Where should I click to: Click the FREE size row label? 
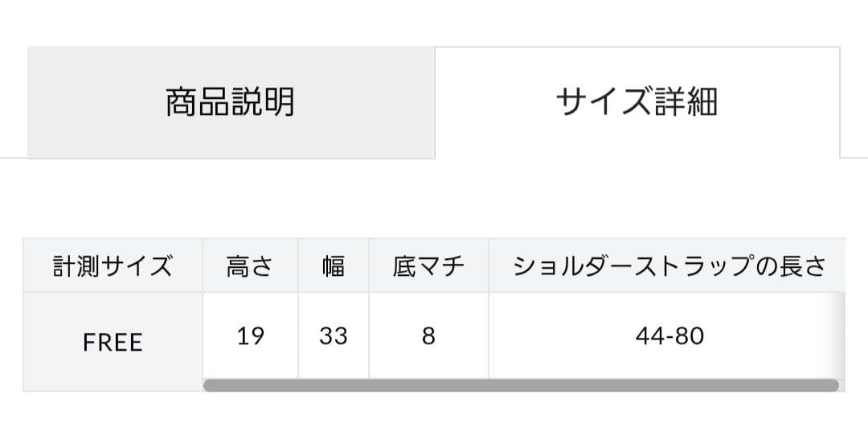pyautogui.click(x=113, y=342)
